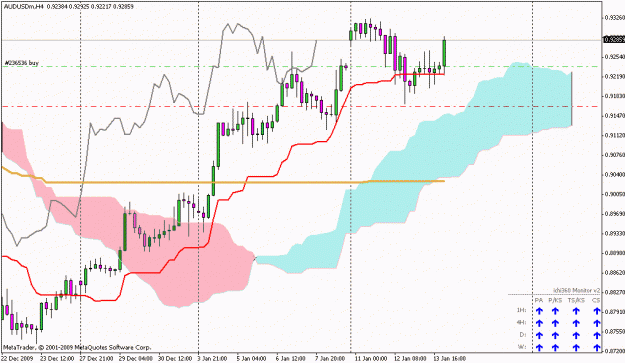This screenshot has height=363, width=625.
Task: Click the 6 Jan 12:00 time label
Action: 291,359
